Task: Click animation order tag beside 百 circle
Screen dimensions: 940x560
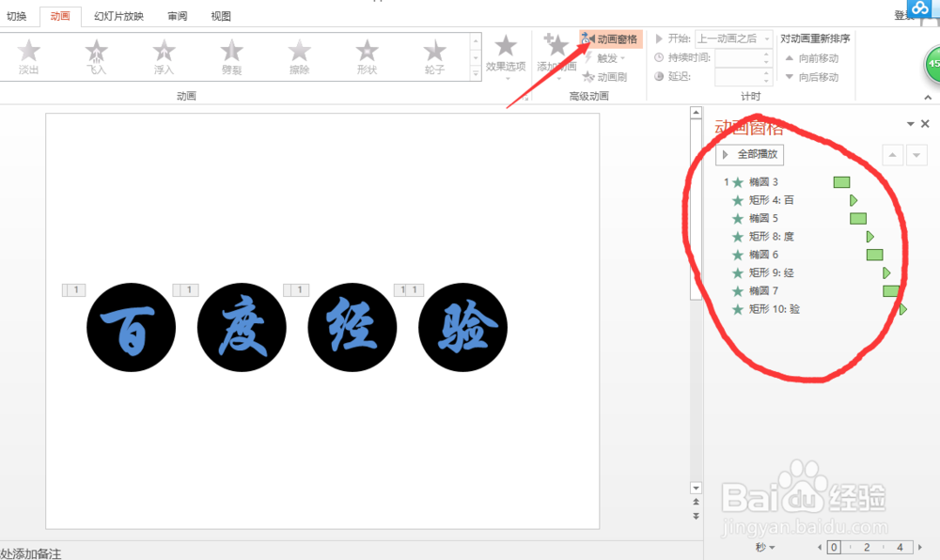Action: (x=73, y=290)
